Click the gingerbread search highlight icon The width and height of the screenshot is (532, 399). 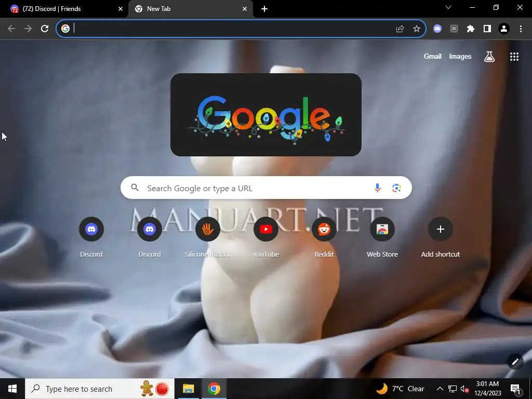147,389
